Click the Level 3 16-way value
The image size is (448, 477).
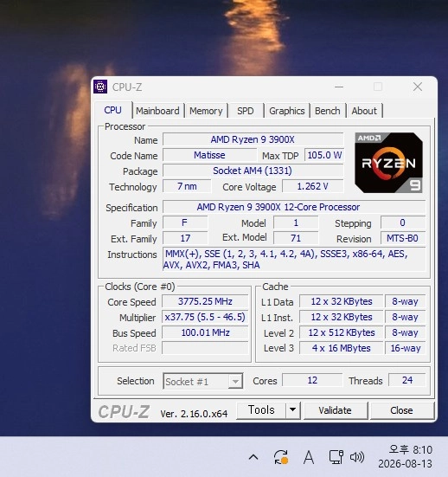click(405, 348)
